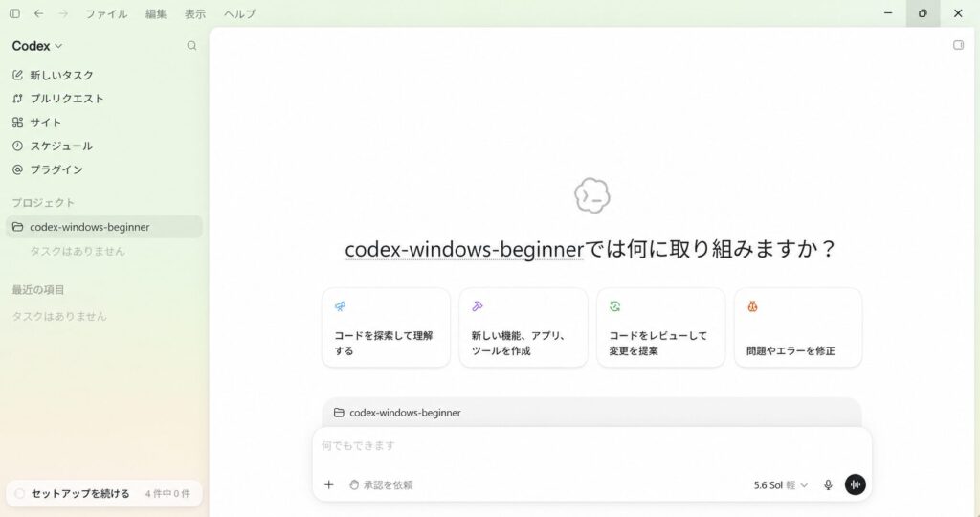The image size is (980, 517).
Task: Choose コードを探索して理解する card
Action: 387,327
